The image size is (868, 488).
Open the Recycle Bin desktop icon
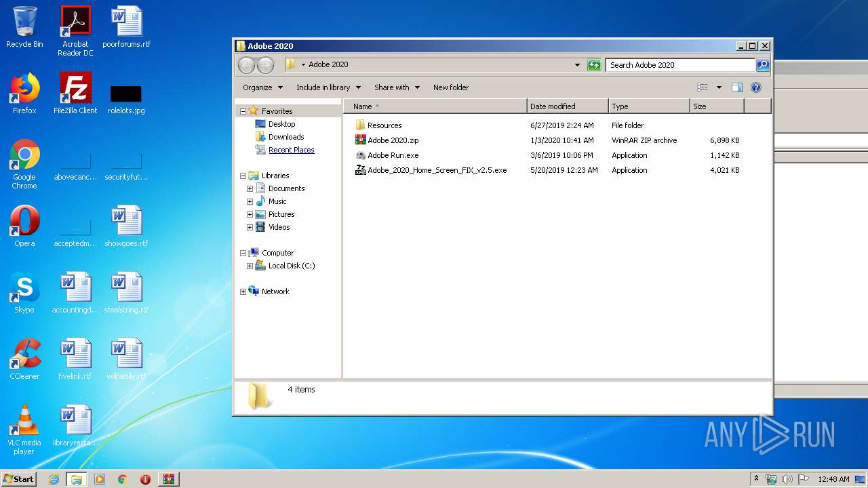point(24,27)
